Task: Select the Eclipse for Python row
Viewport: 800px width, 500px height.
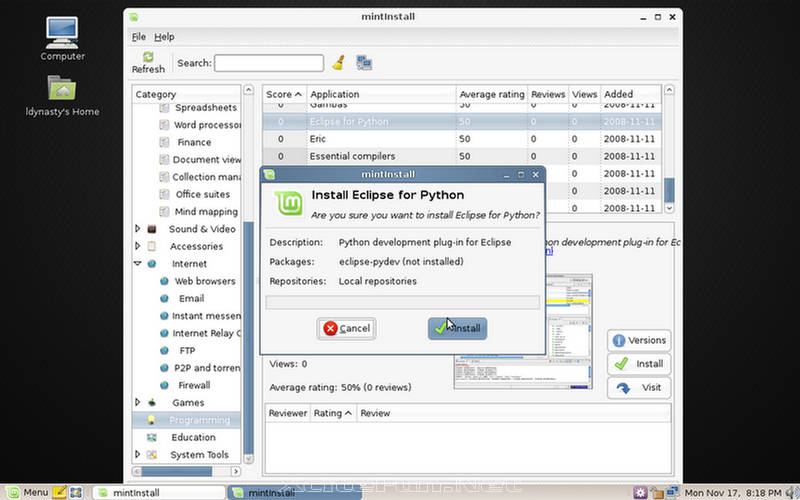Action: pyautogui.click(x=462, y=121)
